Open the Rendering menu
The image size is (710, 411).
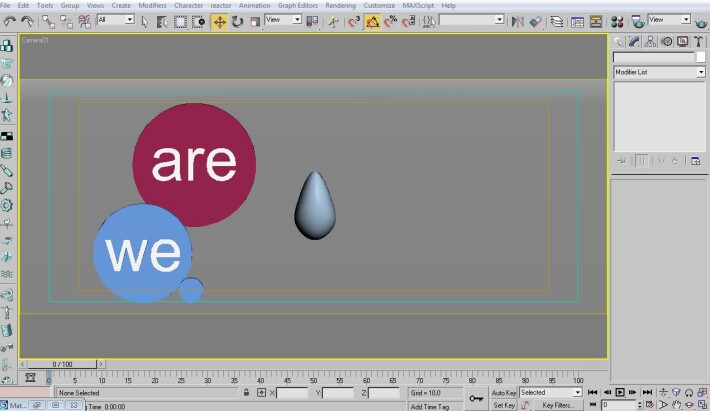click(340, 5)
